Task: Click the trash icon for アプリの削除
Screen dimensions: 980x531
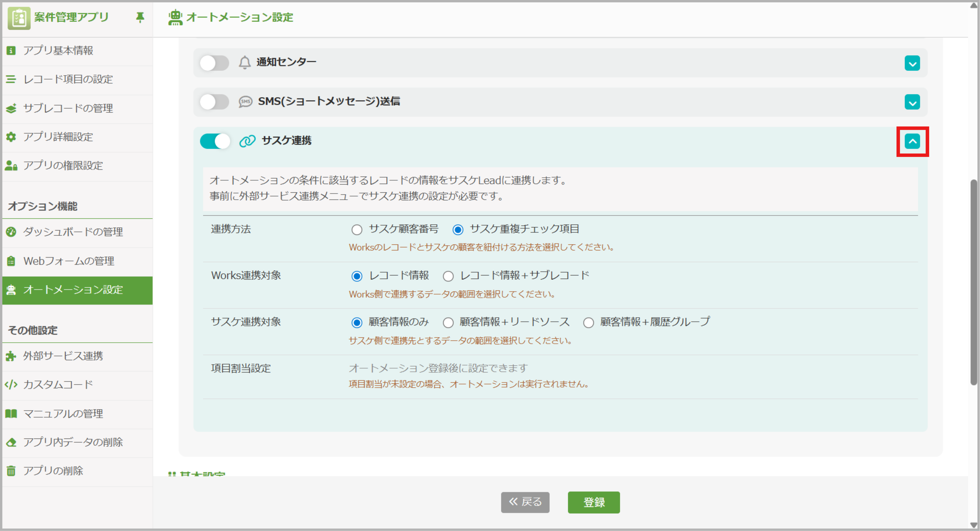Action: [11, 471]
